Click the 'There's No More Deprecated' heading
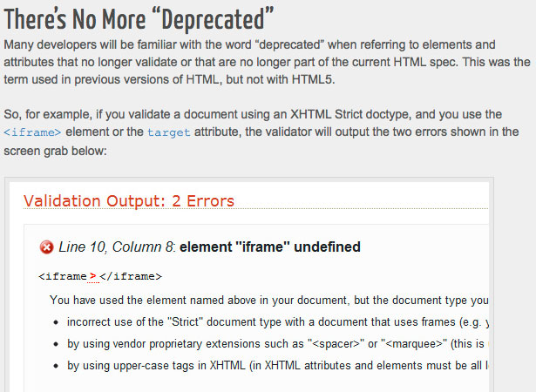536x392 pixels. click(x=139, y=19)
